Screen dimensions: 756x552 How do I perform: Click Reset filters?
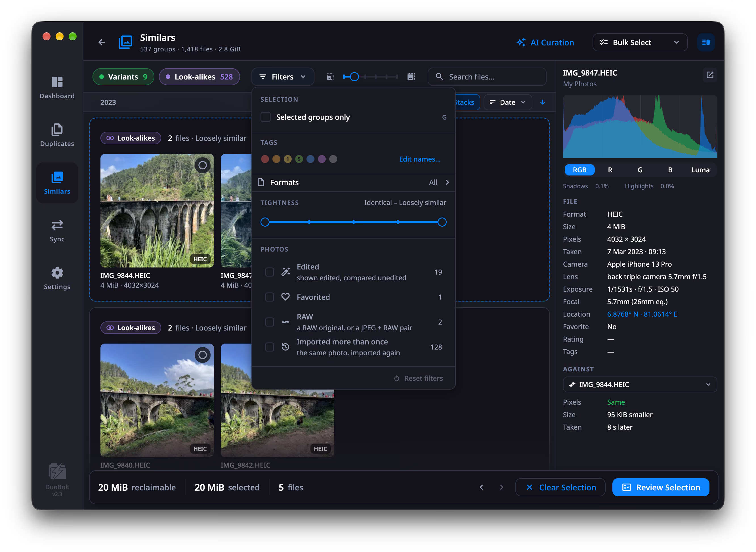pyautogui.click(x=418, y=378)
